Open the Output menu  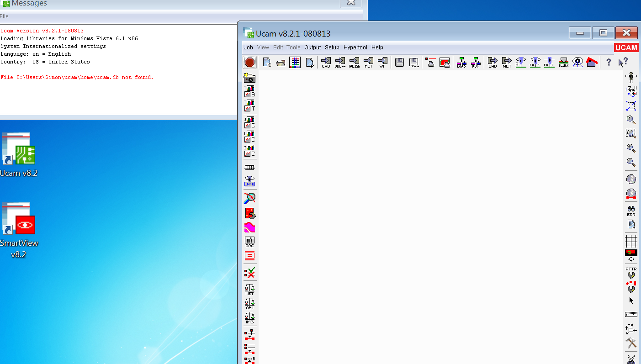pos(313,47)
